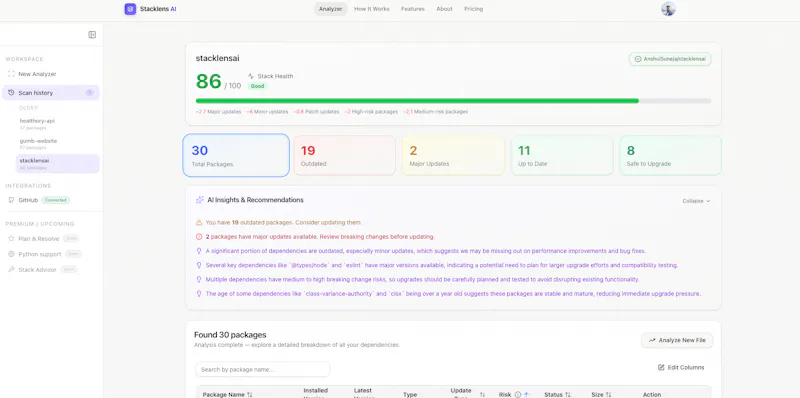This screenshot has width=800, height=398.
Task: Select Scan history in sidebar
Action: click(x=51, y=93)
